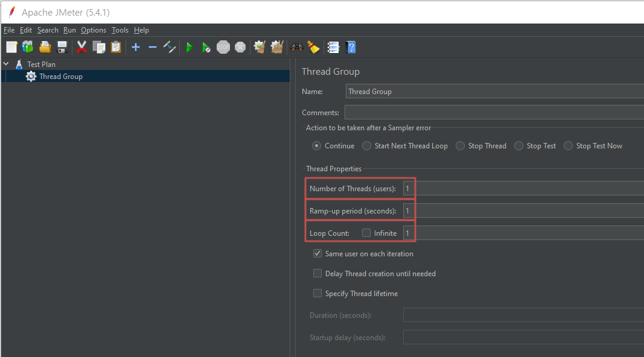Select the Stop Test radio button
Viewport: 644px width, 357px height.
click(518, 146)
